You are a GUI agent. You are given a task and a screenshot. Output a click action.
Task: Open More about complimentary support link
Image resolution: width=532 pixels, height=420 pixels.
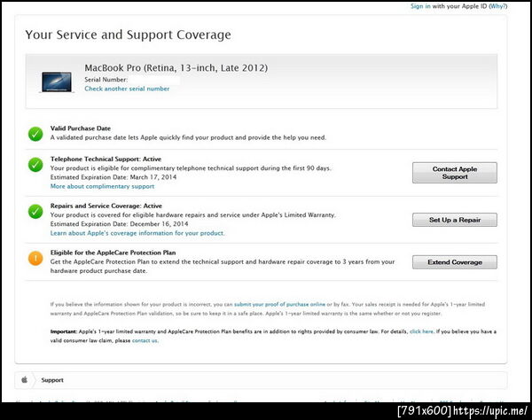click(x=102, y=186)
